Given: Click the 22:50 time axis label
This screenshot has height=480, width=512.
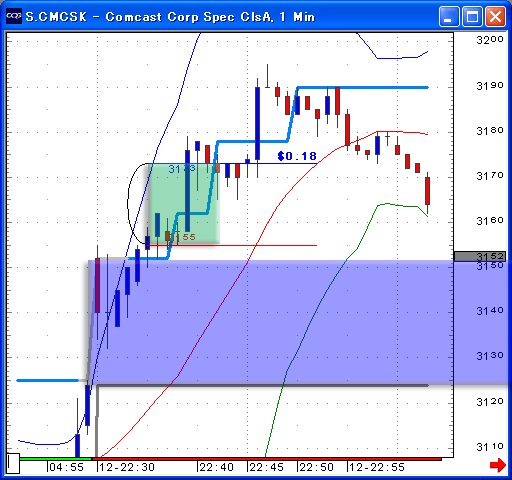Looking at the screenshot, I should [x=316, y=467].
